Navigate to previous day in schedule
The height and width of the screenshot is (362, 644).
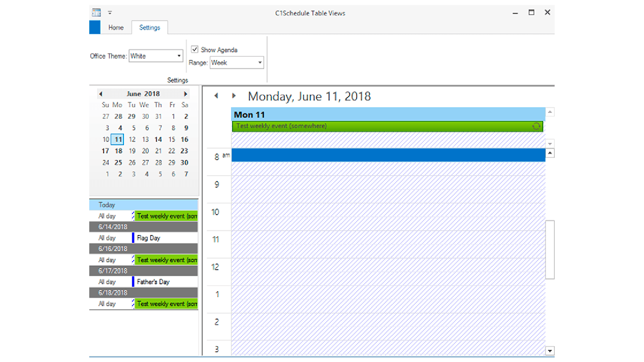216,96
